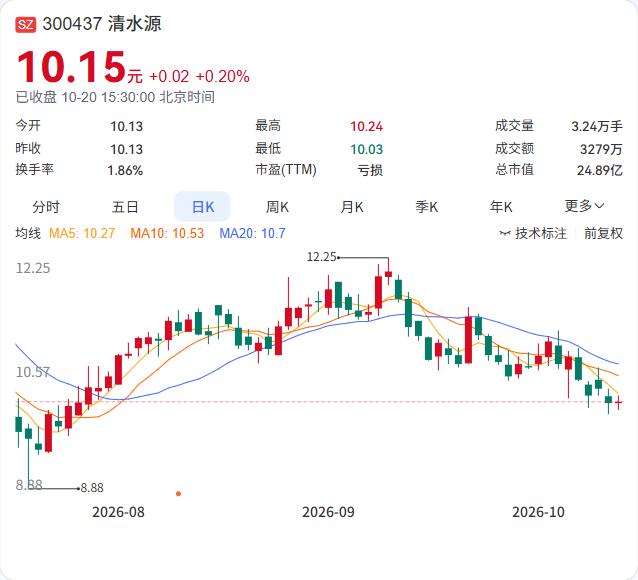Click the 12.25 high price marker on chart

pos(321,257)
